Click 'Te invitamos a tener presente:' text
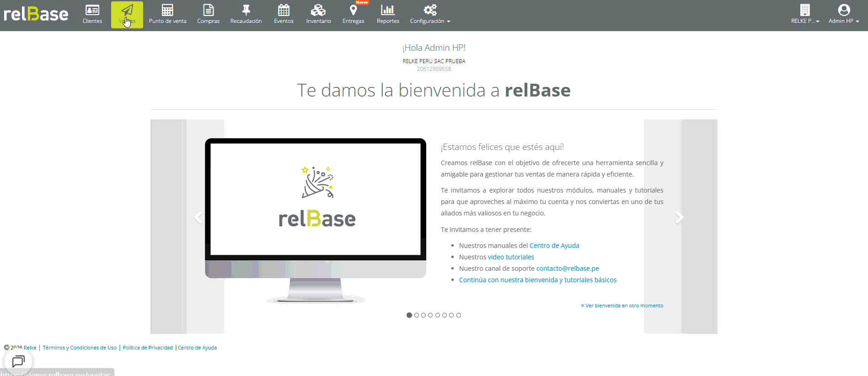868x376 pixels. coord(486,230)
